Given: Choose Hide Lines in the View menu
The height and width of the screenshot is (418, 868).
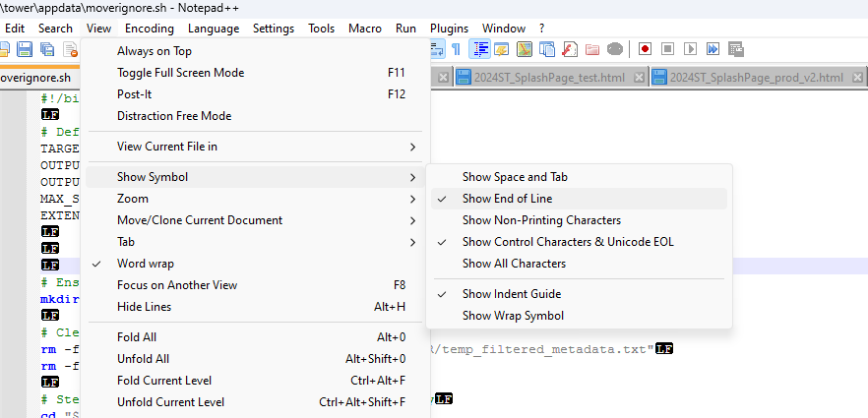Looking at the screenshot, I should (254, 306).
